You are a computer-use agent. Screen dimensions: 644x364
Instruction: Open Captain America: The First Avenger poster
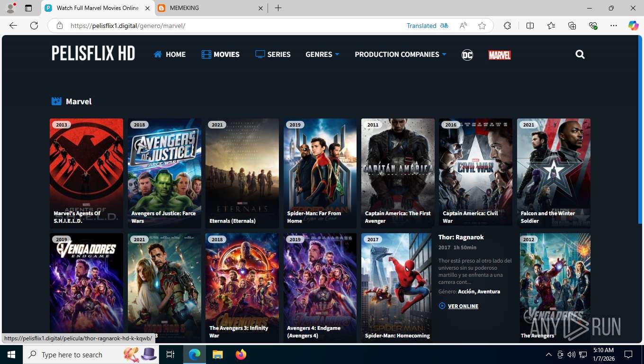[398, 173]
